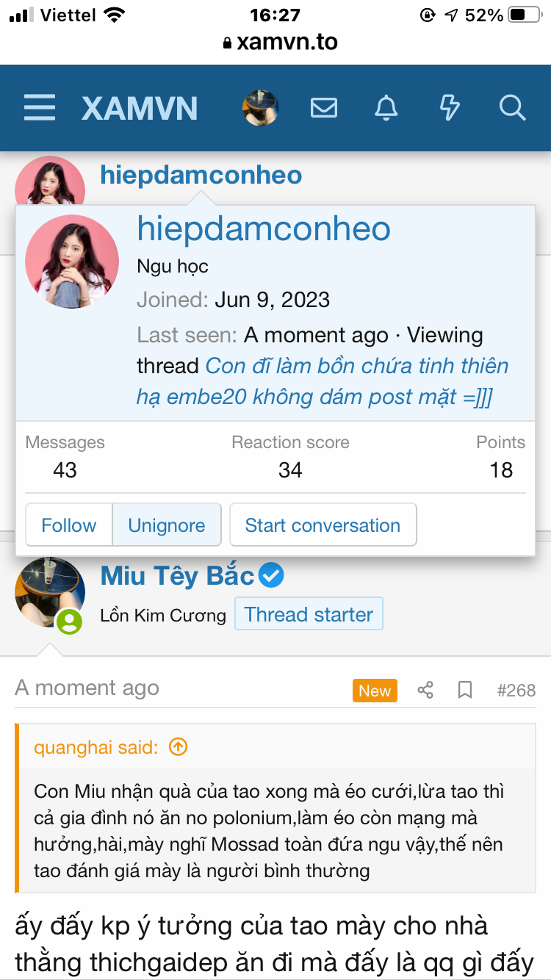Tap the xamvn.to address bar
This screenshot has width=551, height=980.
(x=280, y=42)
